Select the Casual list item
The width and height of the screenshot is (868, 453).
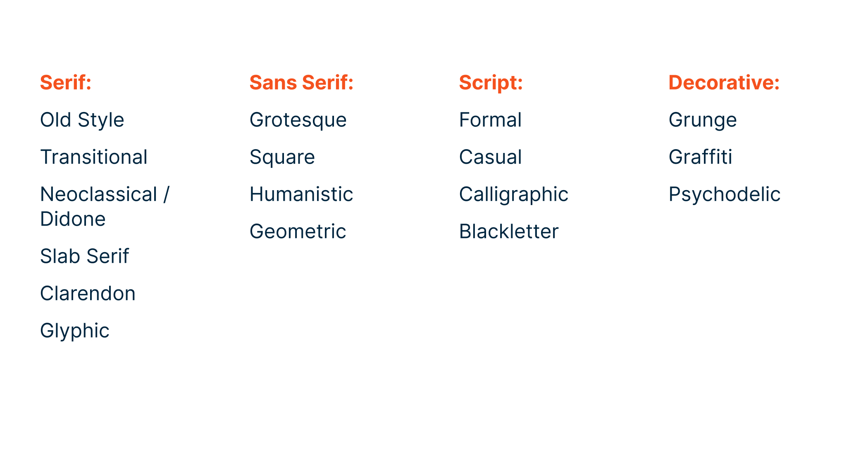(x=490, y=157)
